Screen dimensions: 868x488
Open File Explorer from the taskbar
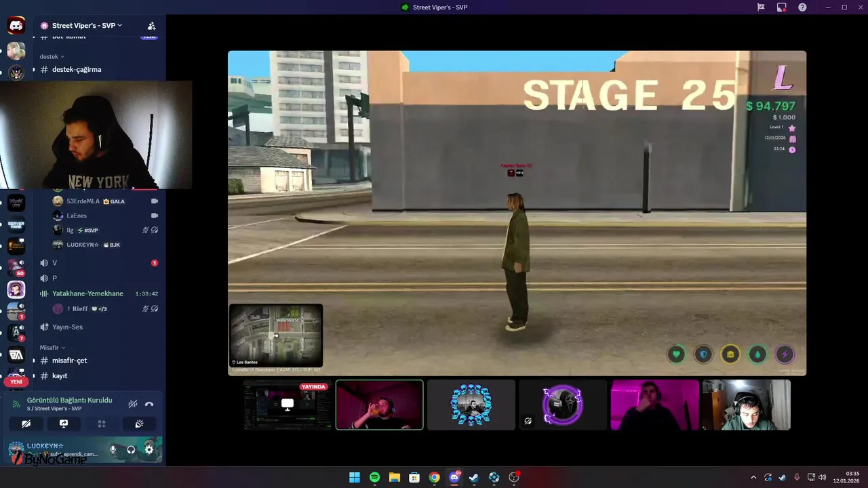coord(394,477)
